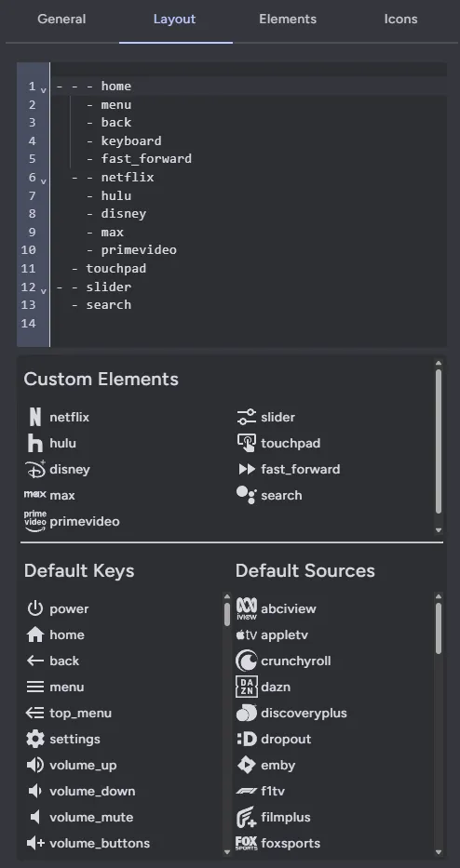Image resolution: width=460 pixels, height=868 pixels.
Task: Go to the Icons tab
Action: click(400, 19)
